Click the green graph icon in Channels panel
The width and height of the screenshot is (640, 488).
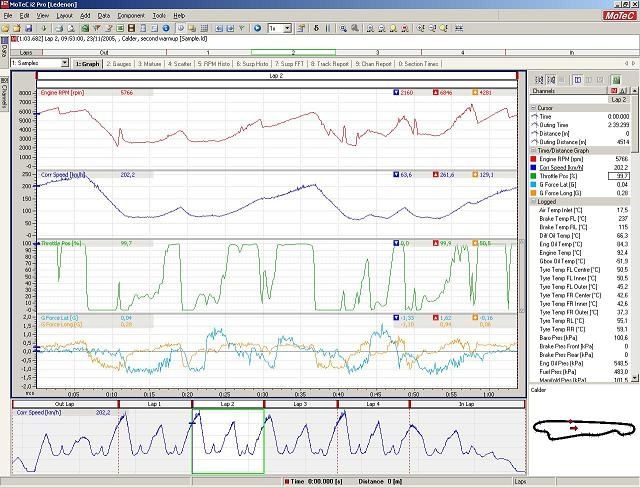click(x=616, y=80)
